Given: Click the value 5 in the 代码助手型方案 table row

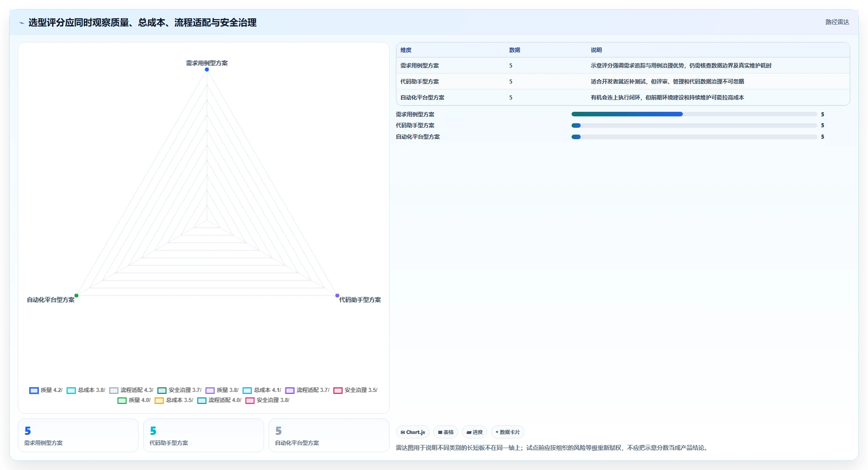Looking at the screenshot, I should pos(511,82).
